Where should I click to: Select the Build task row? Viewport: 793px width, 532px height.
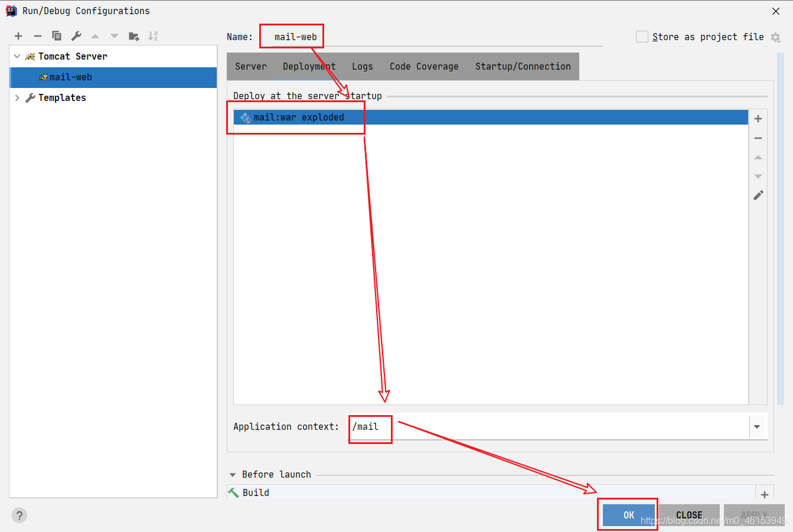(x=491, y=492)
